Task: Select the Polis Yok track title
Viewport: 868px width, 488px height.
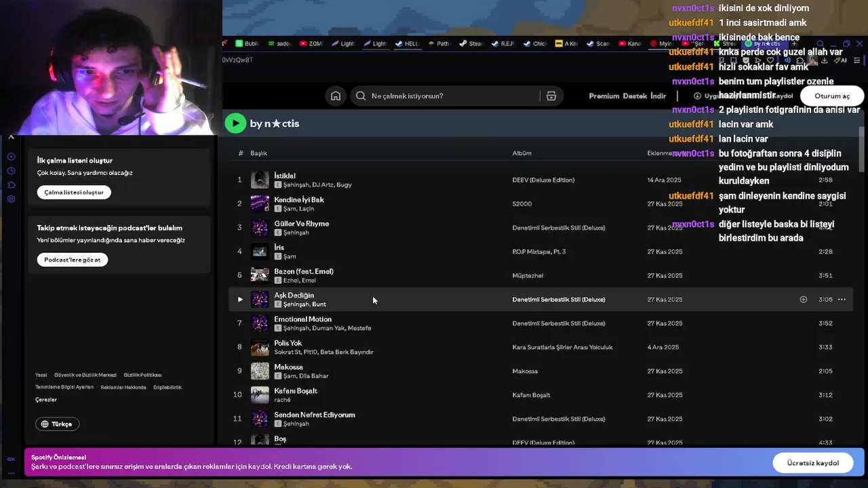Action: pos(288,343)
